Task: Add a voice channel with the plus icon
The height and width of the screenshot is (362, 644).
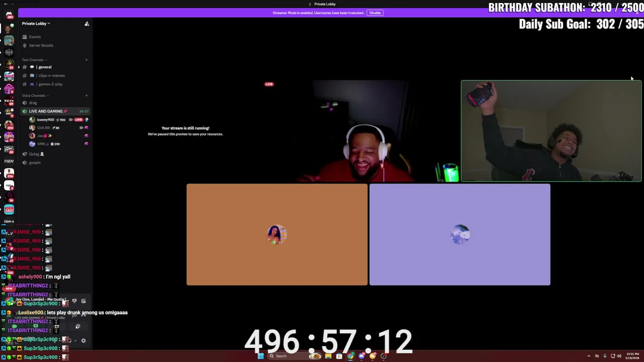Action: coord(86,96)
